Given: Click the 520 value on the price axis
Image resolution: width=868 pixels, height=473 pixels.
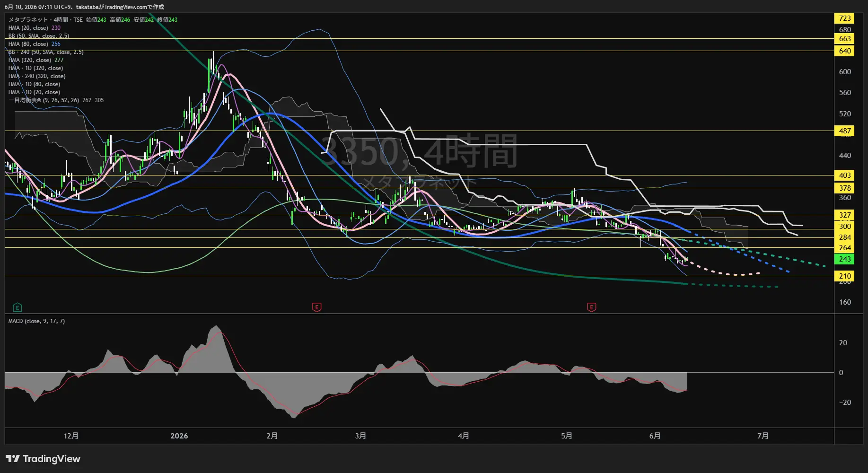Looking at the screenshot, I should click(x=845, y=114).
